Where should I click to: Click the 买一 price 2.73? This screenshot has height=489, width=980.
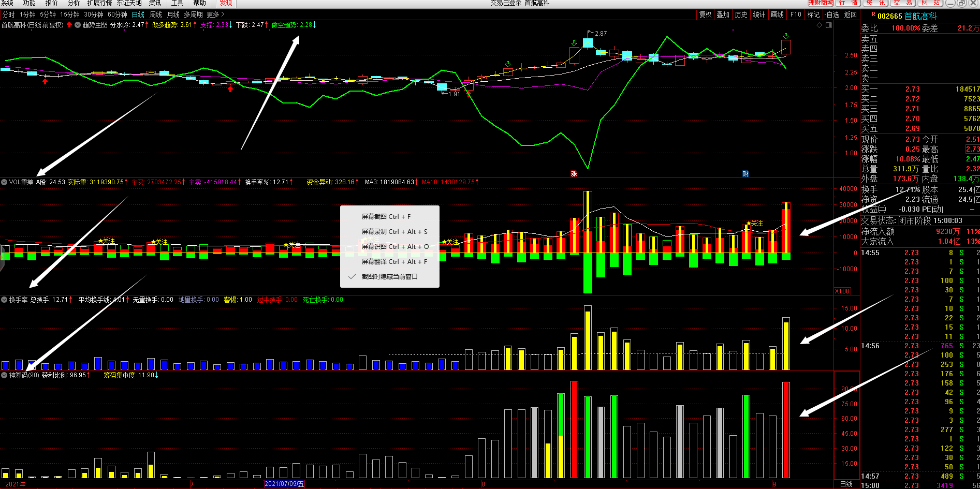(913, 90)
